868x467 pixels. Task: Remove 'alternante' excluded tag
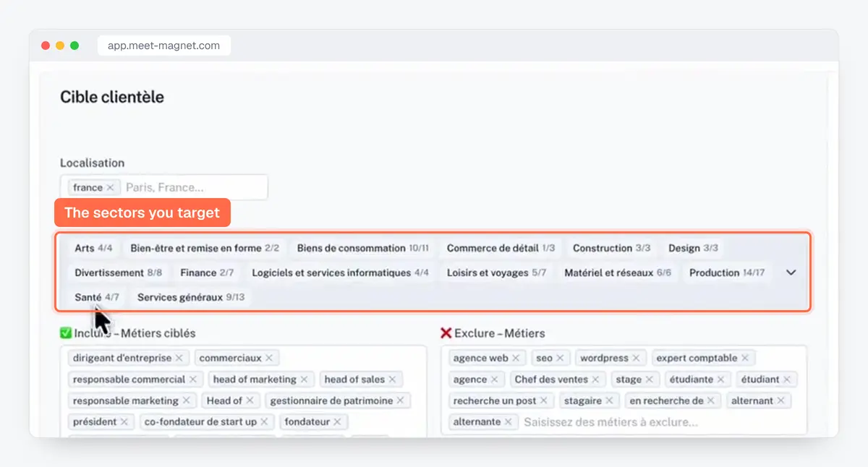tap(509, 421)
